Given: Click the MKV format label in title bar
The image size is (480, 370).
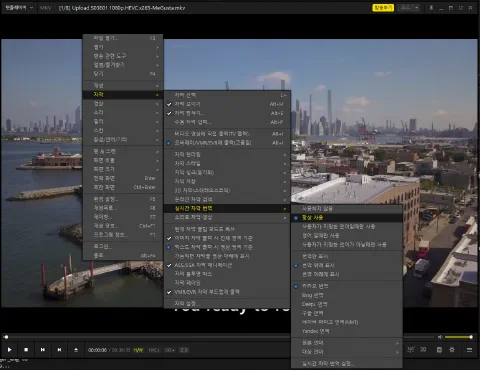Looking at the screenshot, I should coord(45,8).
